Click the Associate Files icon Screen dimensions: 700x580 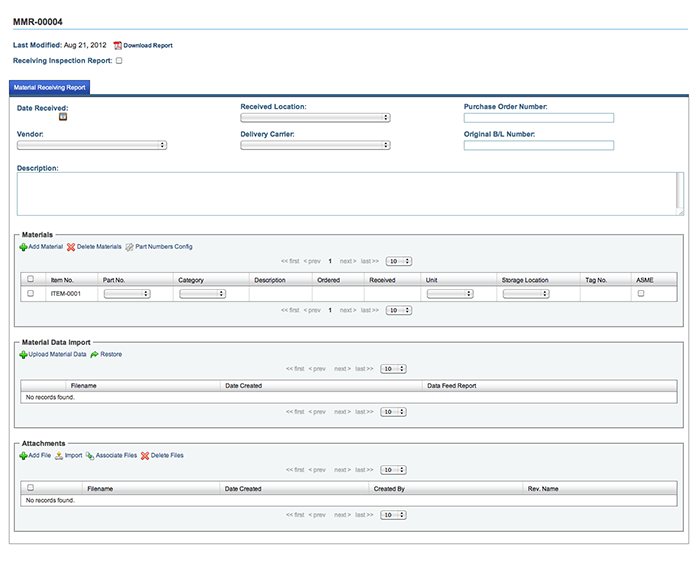90,456
